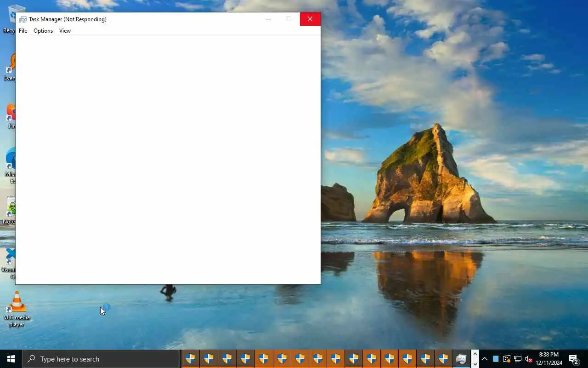Minimize the Task Manager window

click(268, 19)
